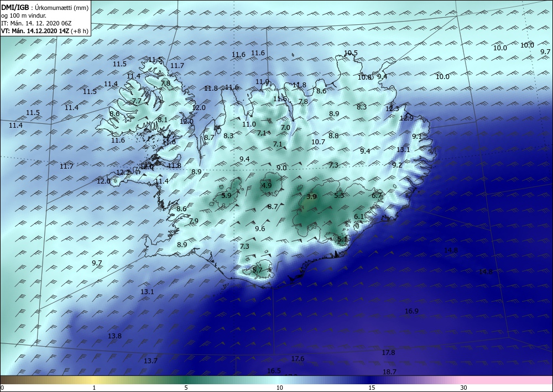Click the color scale label 1
553x392 pixels.
tap(94, 388)
